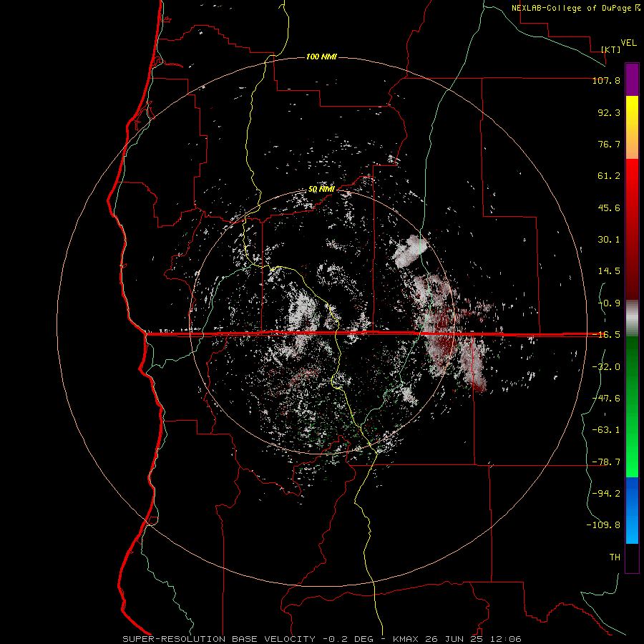Click the -0.9 velocity scale value
This screenshot has width=644, height=644.
pyautogui.click(x=609, y=303)
